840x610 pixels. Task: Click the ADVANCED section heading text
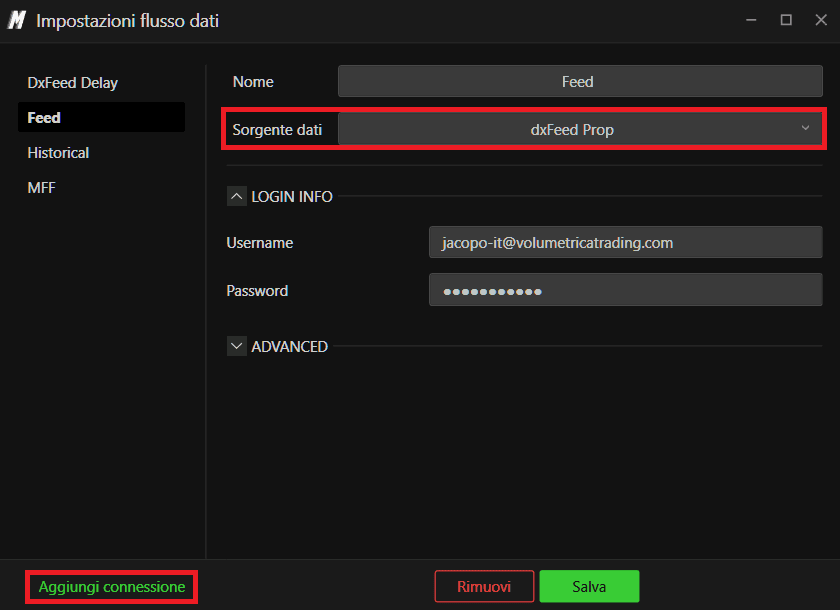point(289,347)
